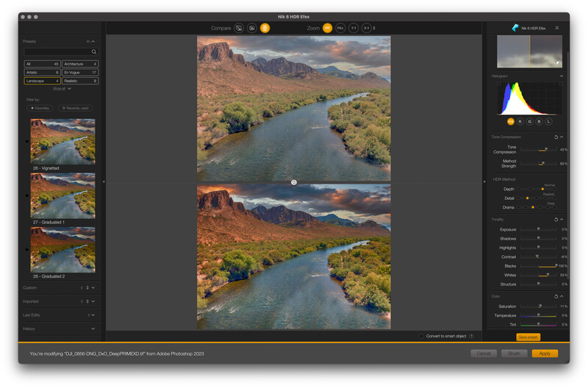
Task: Filter presets by Favorites
Action: [x=40, y=108]
